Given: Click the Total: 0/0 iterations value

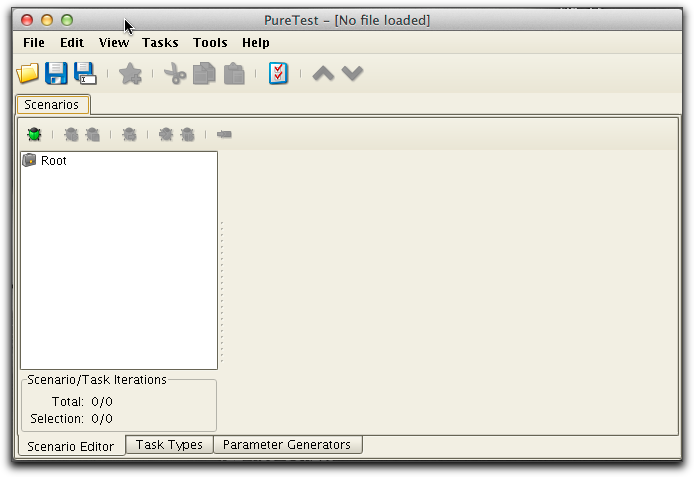Looking at the screenshot, I should click(102, 401).
